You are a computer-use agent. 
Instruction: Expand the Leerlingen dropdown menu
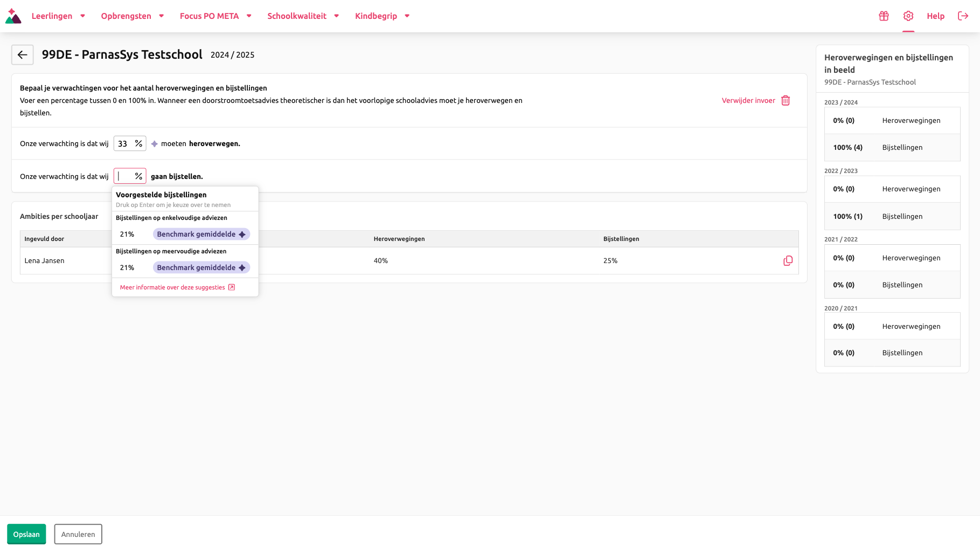click(58, 16)
